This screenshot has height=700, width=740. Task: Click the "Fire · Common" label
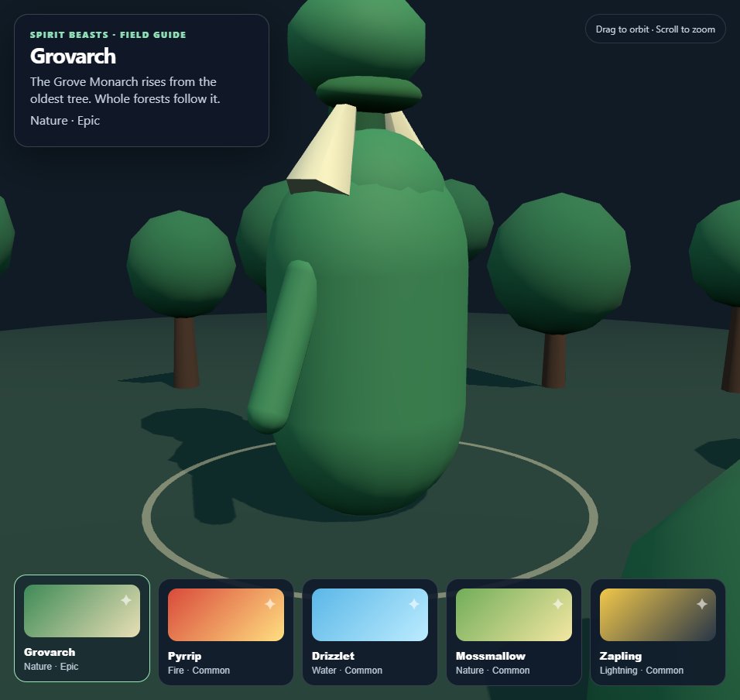[x=199, y=671]
